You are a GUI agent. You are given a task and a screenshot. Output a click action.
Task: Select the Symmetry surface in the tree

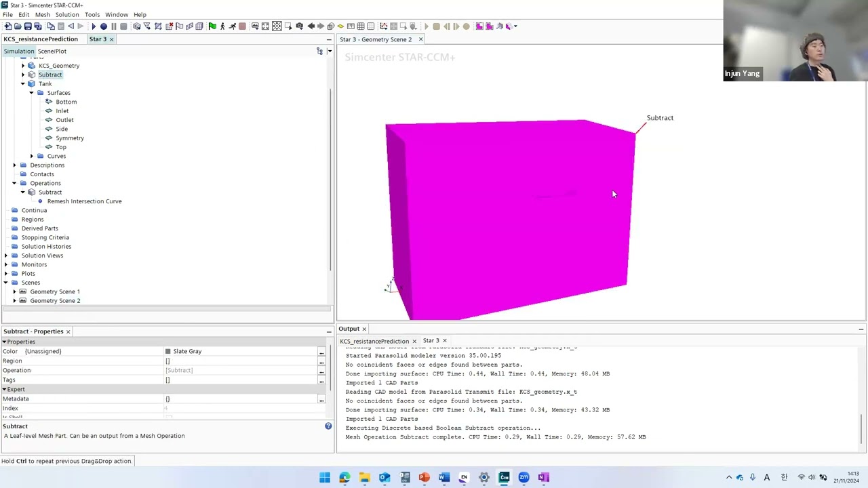tap(70, 138)
